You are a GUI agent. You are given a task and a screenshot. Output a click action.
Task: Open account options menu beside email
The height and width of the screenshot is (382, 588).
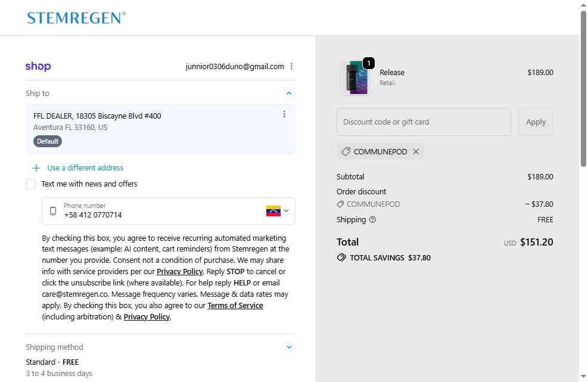[x=291, y=66]
